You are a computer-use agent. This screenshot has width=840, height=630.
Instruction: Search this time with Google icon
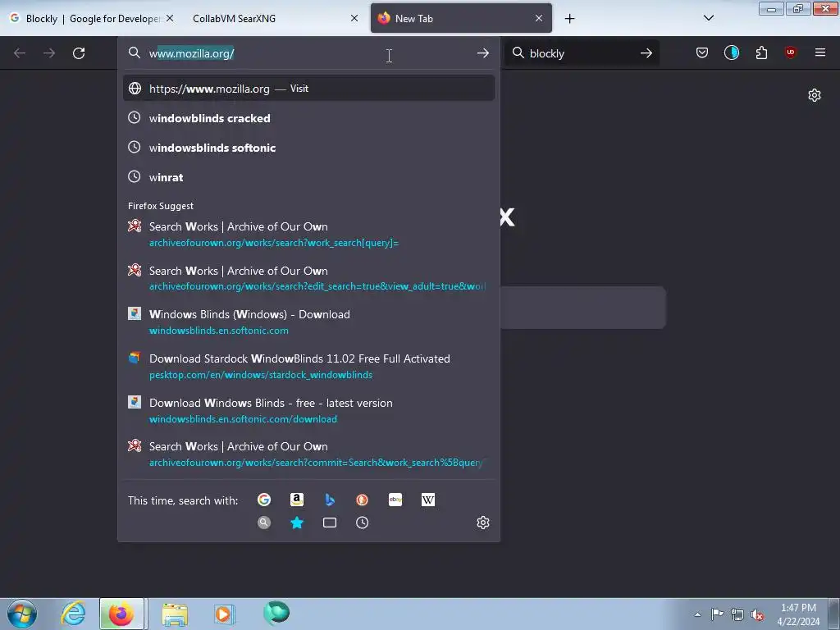pos(263,500)
